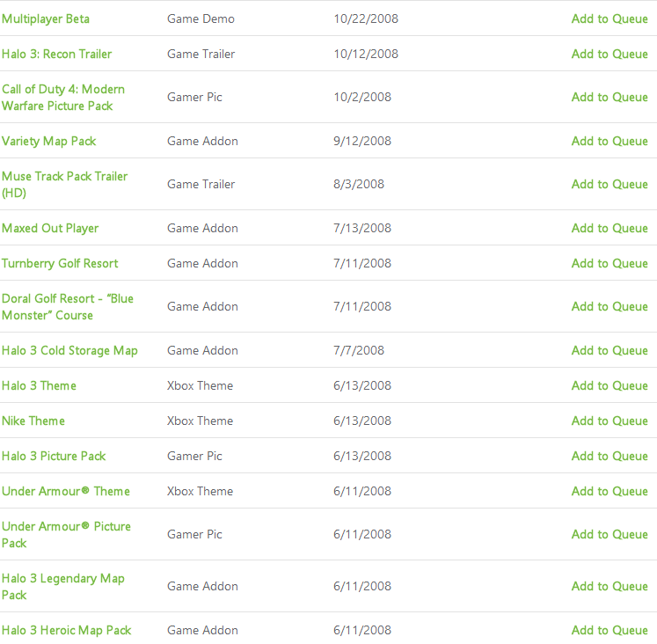This screenshot has width=657, height=644.
Task: Select the date 10/2/2008
Action: point(362,97)
